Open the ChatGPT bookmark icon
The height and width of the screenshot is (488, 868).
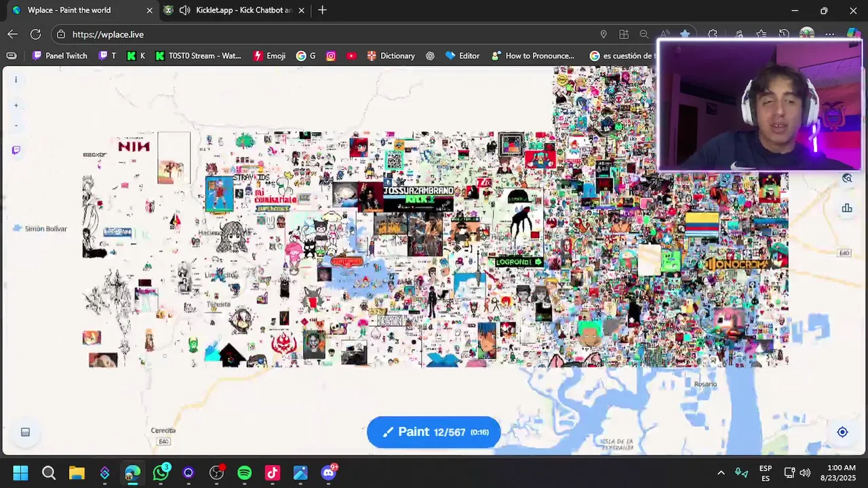[430, 56]
